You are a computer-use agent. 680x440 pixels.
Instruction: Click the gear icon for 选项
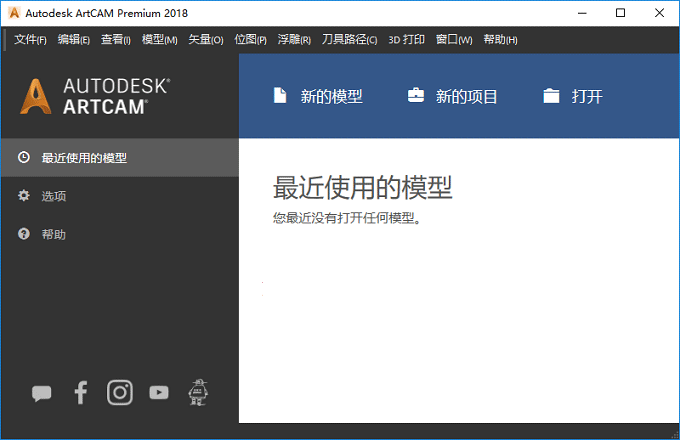(x=24, y=196)
